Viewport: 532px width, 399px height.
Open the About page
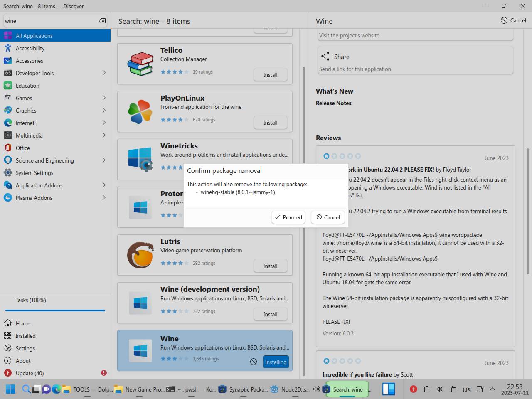pyautogui.click(x=55, y=361)
